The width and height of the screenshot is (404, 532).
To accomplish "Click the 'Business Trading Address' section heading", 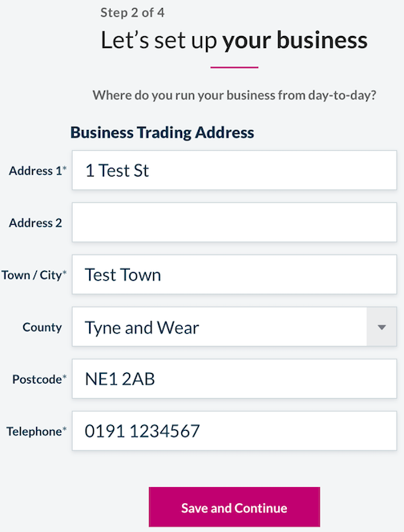I will click(162, 132).
